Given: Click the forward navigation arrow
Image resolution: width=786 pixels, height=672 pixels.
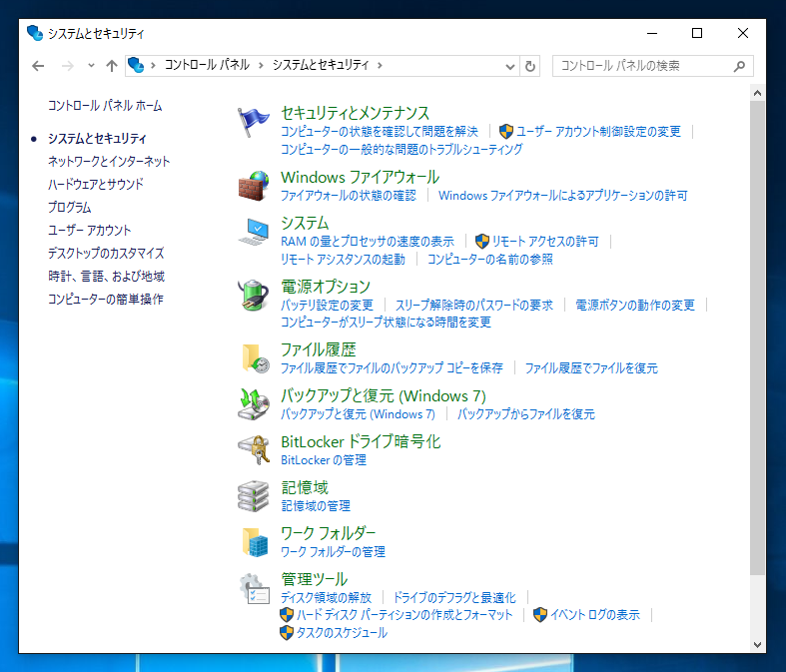Looking at the screenshot, I should point(68,66).
